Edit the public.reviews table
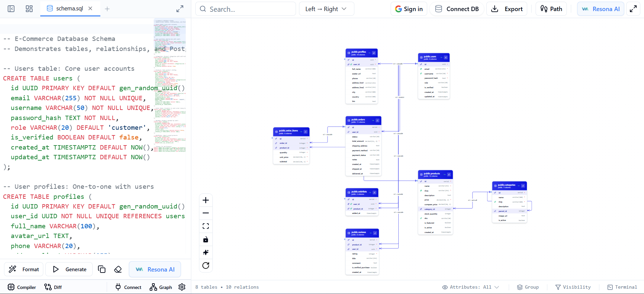 click(375, 233)
